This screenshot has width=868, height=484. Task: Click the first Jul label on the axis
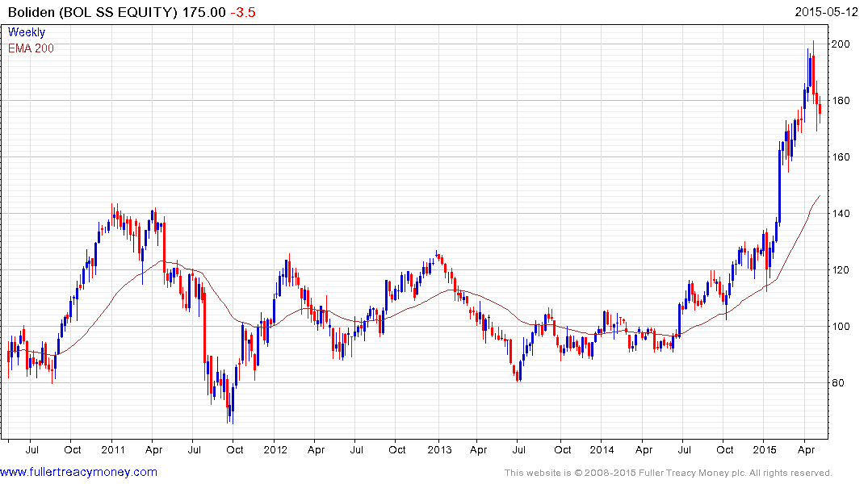click(x=32, y=449)
